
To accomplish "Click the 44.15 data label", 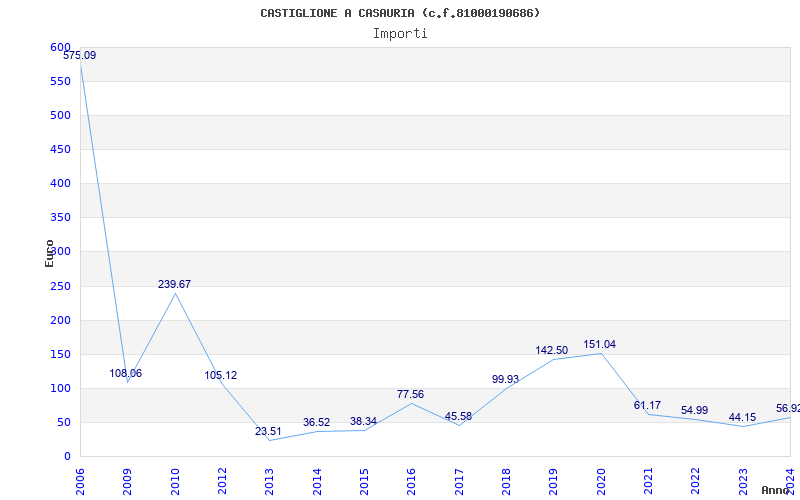I will coord(742,417).
